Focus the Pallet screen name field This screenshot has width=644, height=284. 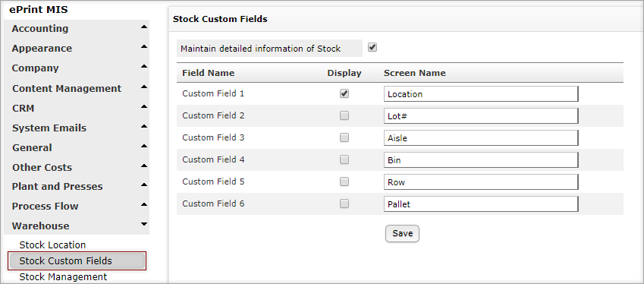(x=481, y=204)
